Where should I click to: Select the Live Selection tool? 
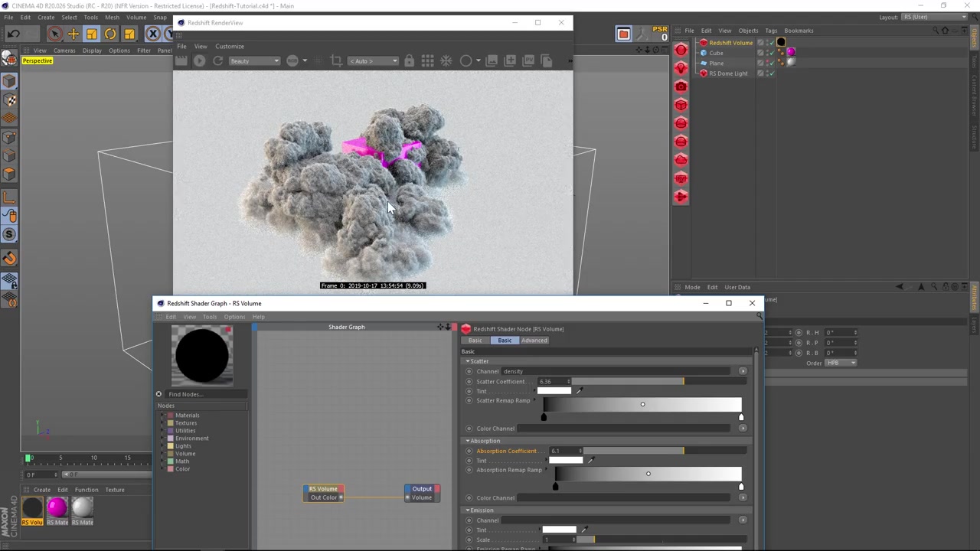[54, 34]
